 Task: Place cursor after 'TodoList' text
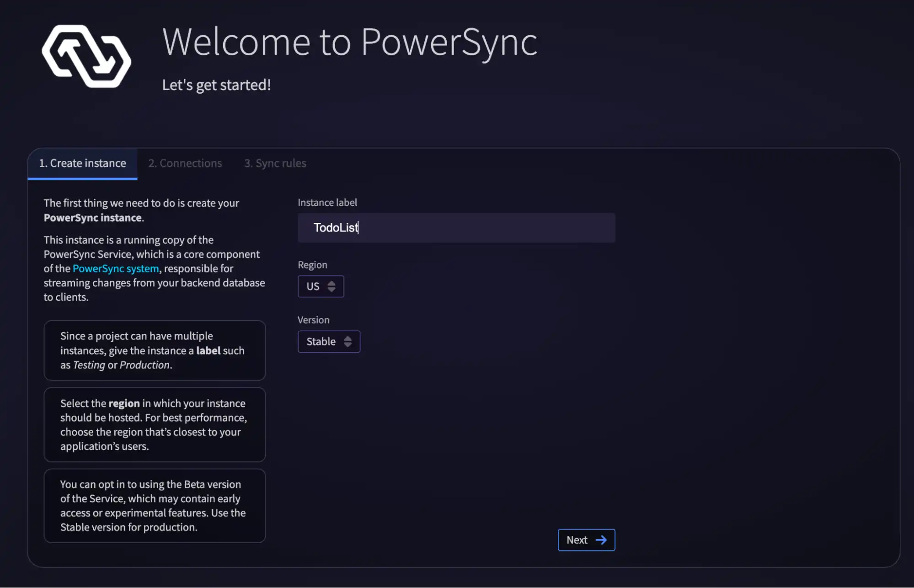click(x=359, y=228)
